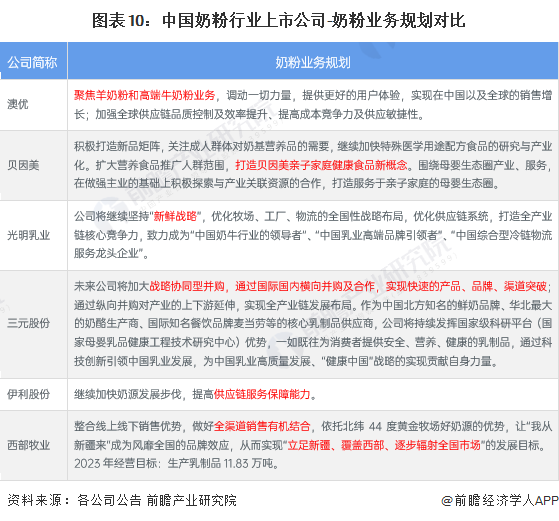This screenshot has width=559, height=521.
Task: Click 伊利股份 text 继续加快奶源发展步伐
Action: (128, 394)
